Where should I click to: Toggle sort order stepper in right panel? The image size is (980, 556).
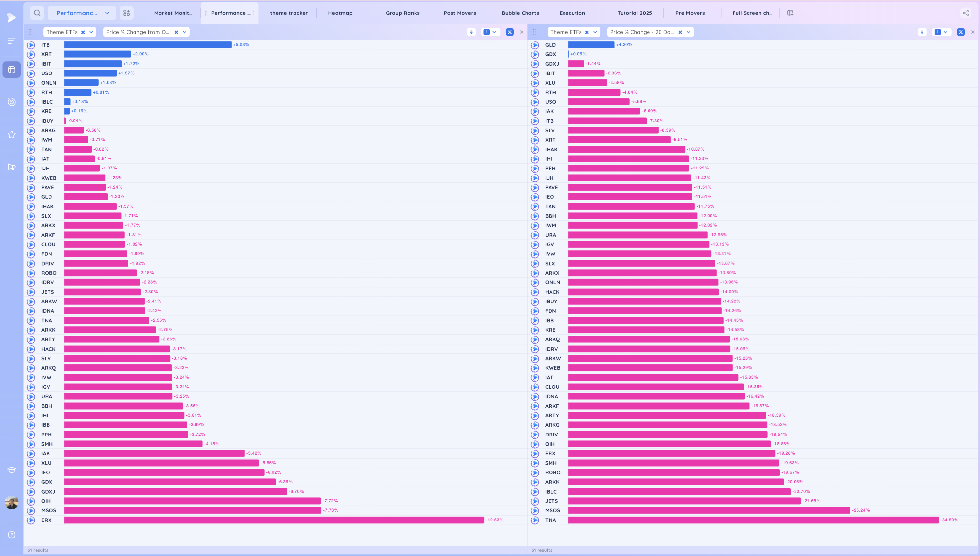(x=922, y=32)
